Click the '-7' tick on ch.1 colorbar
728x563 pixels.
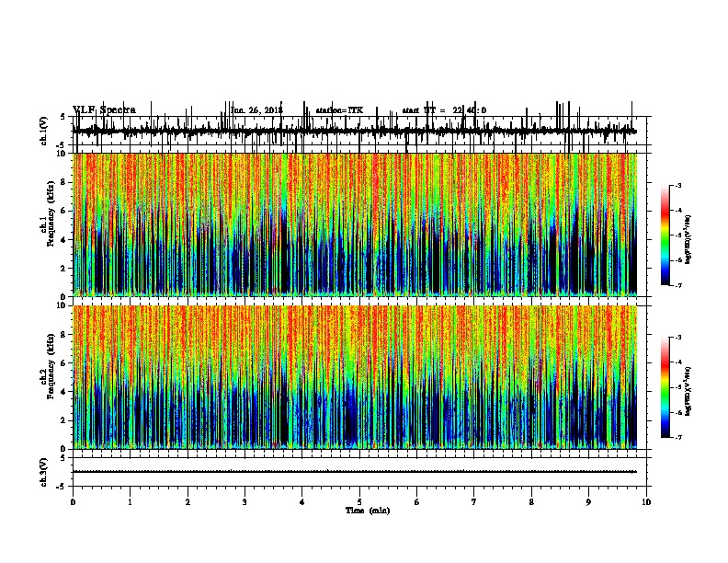tap(677, 285)
